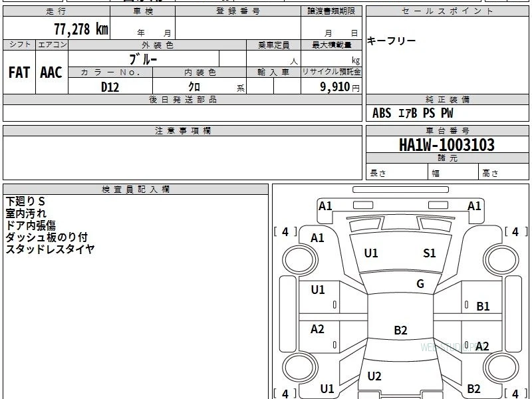Click the 幅 dimension label
This screenshot has width=532, height=399.
pyautogui.click(x=436, y=174)
